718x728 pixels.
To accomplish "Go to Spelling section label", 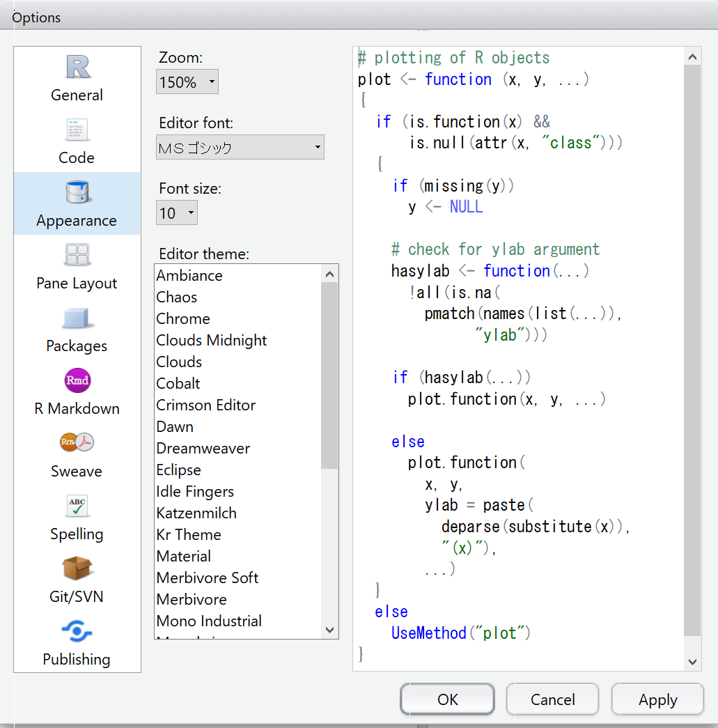I will pyautogui.click(x=77, y=534).
